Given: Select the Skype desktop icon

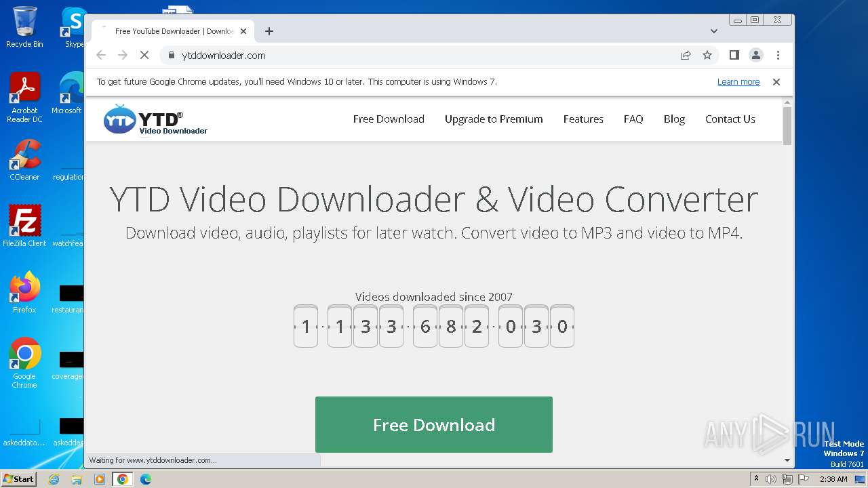Looking at the screenshot, I should [x=73, y=27].
